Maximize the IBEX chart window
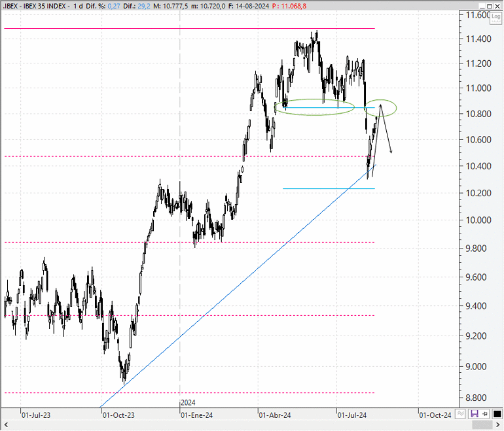 [490, 6]
